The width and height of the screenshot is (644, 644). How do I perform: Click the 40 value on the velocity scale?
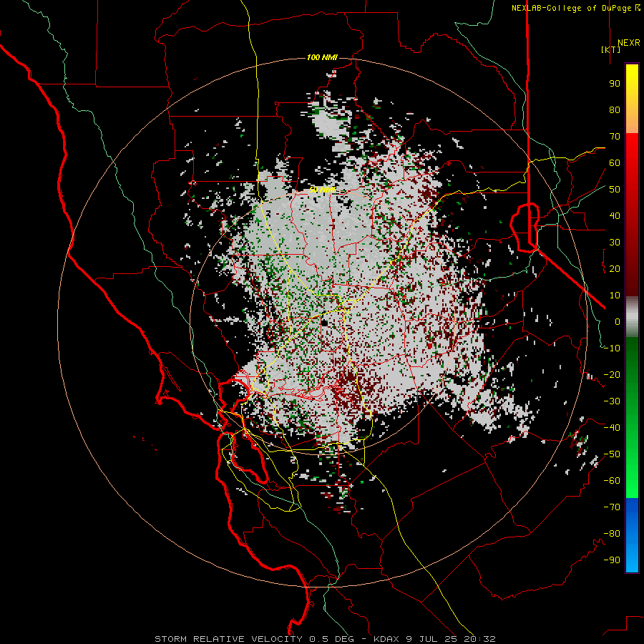tap(615, 216)
